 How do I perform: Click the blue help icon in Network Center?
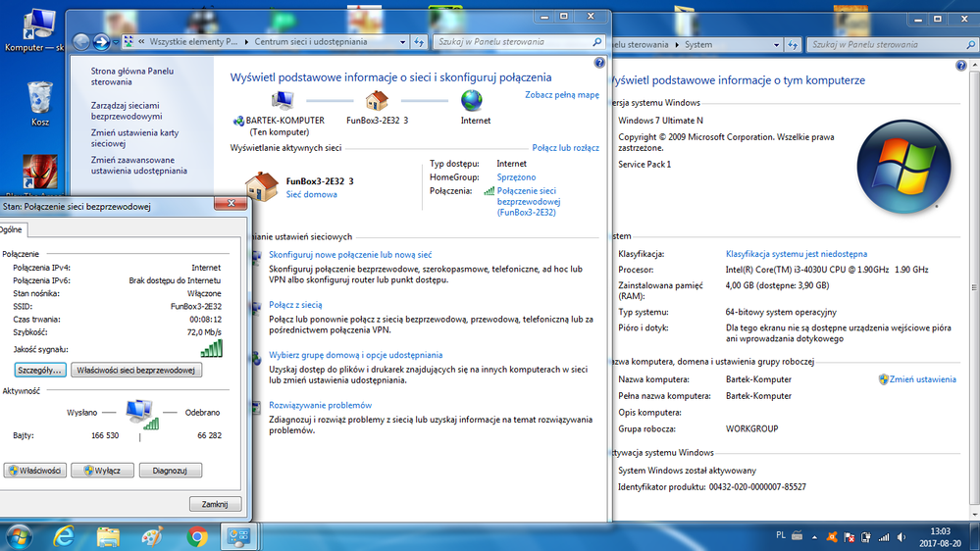pyautogui.click(x=599, y=64)
